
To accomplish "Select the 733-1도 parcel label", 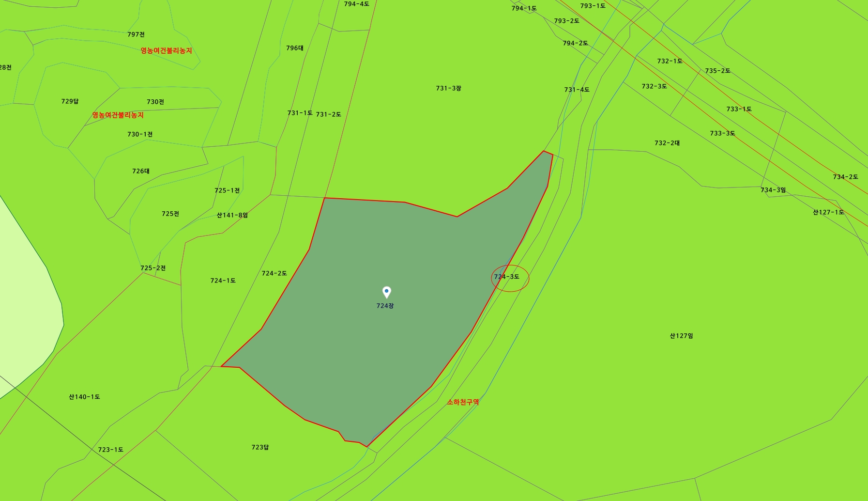I will click(739, 109).
